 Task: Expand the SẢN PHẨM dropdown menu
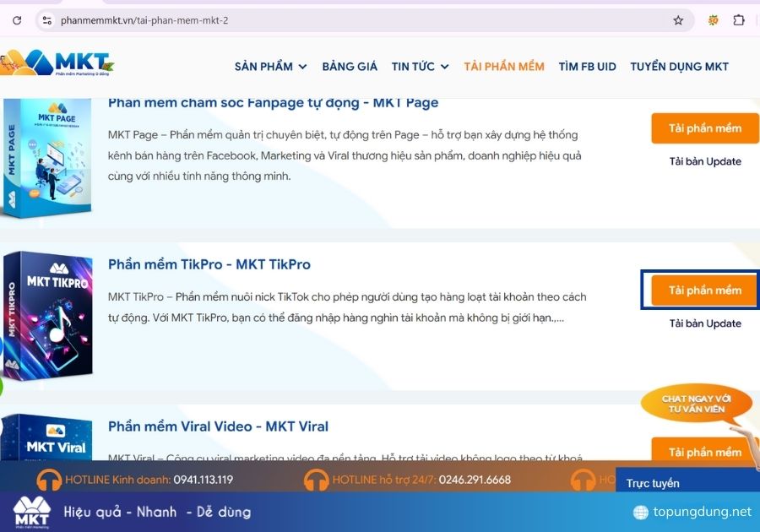pyautogui.click(x=270, y=67)
